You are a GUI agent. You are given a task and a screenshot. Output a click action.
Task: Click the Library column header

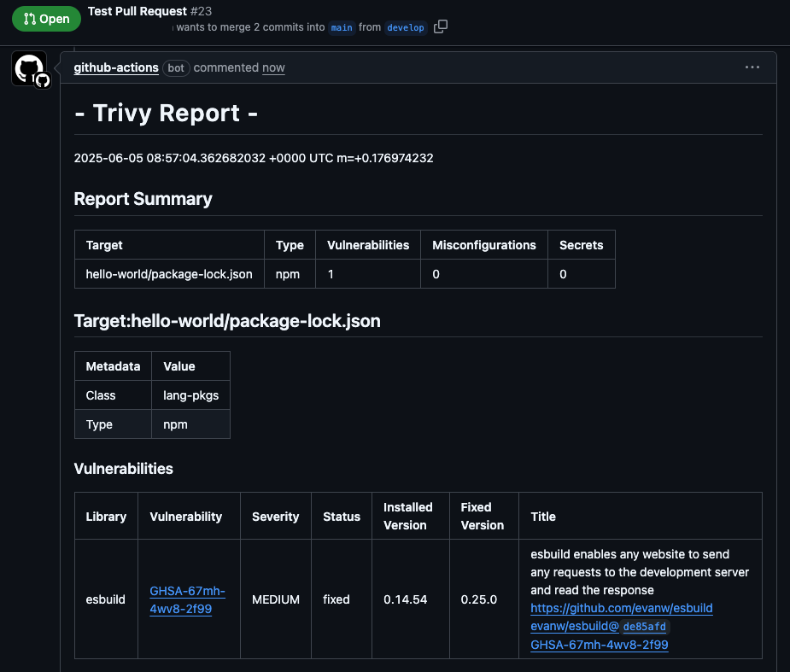tap(106, 517)
